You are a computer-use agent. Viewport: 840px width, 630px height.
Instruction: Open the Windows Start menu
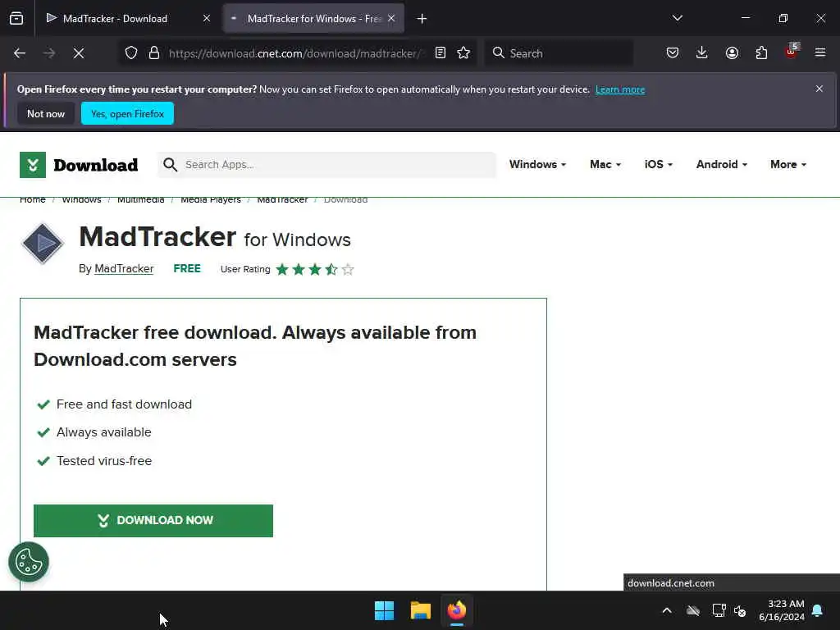(x=384, y=610)
